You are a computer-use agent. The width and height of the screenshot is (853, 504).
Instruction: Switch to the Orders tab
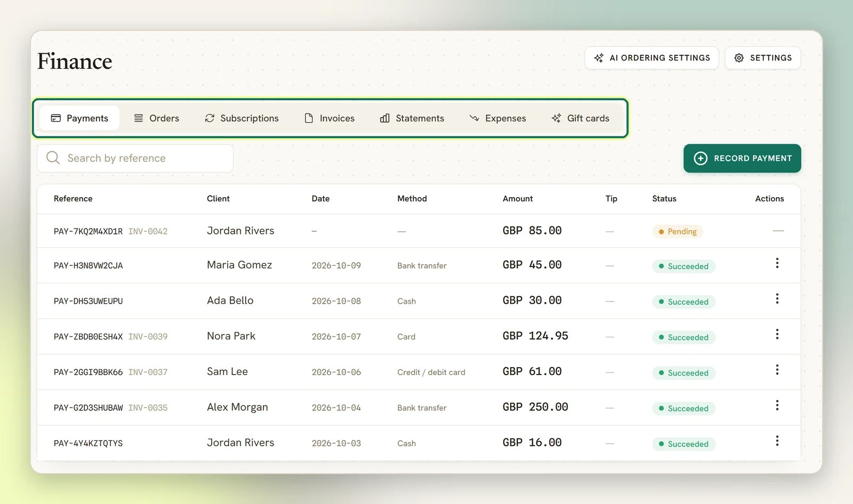pos(156,118)
